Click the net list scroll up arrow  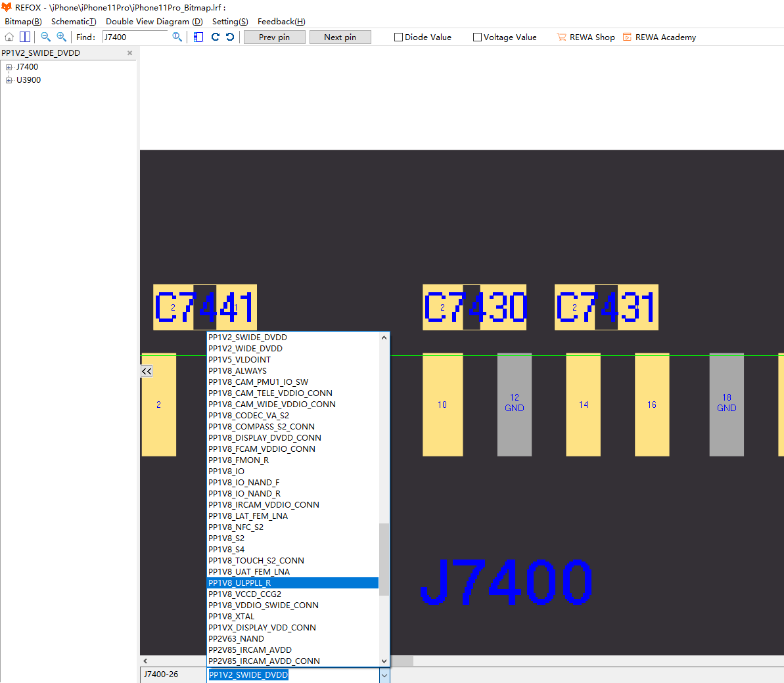[x=384, y=338]
